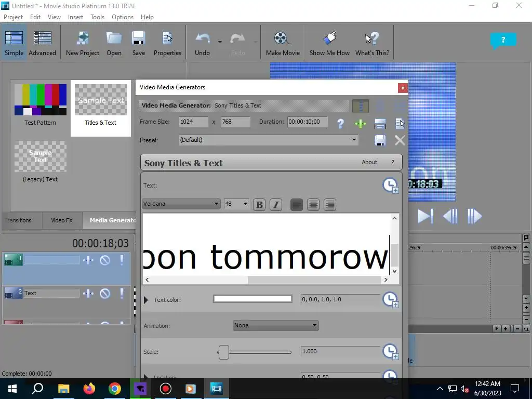
Task: Open a project with the Open icon
Action: [x=114, y=43]
